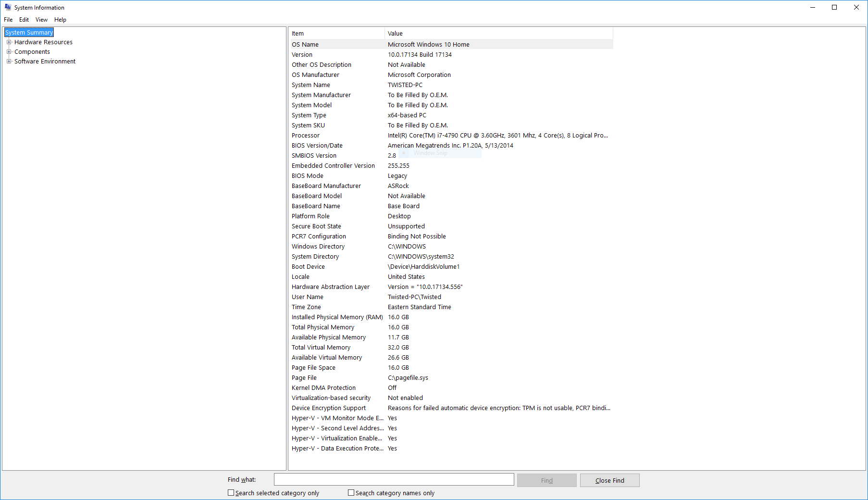Image resolution: width=868 pixels, height=500 pixels.
Task: Select the System Summary tree item
Action: [x=28, y=32]
